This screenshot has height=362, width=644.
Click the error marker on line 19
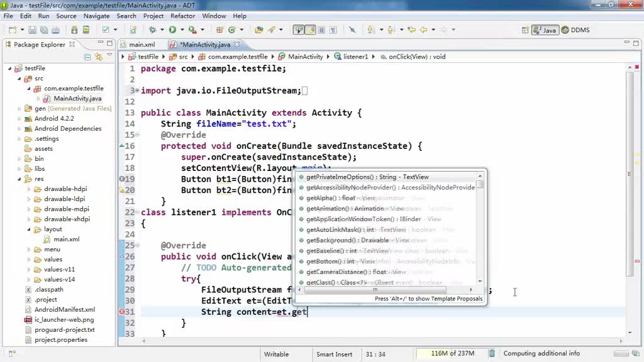[122, 179]
